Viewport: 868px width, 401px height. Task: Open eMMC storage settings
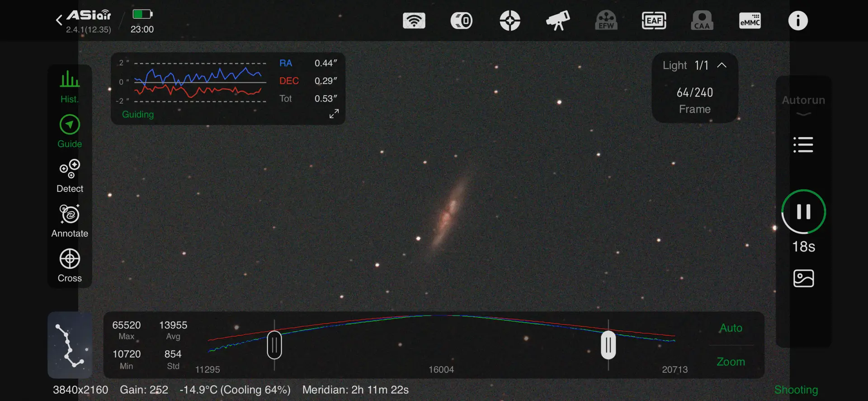(750, 20)
